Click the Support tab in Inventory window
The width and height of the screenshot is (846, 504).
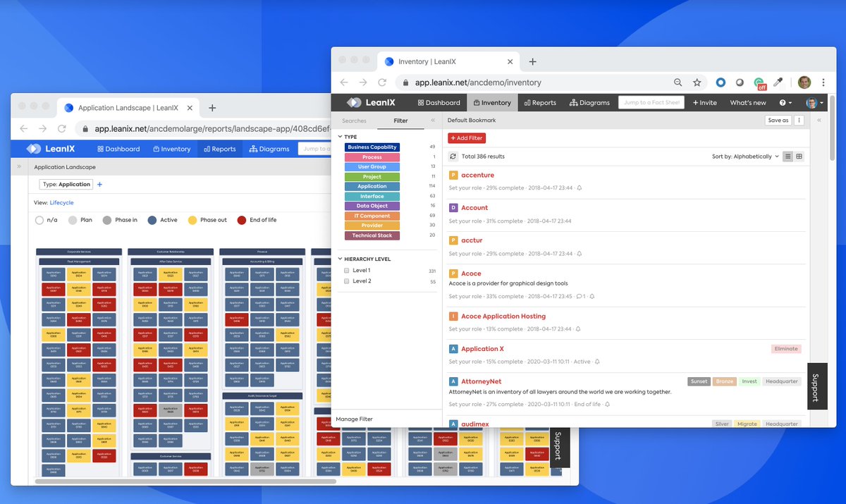click(816, 386)
